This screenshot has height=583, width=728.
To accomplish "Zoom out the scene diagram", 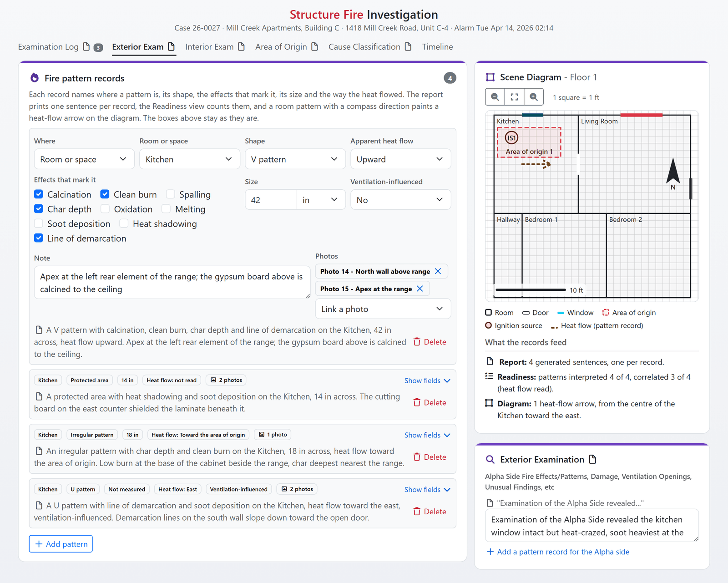I will pyautogui.click(x=495, y=97).
